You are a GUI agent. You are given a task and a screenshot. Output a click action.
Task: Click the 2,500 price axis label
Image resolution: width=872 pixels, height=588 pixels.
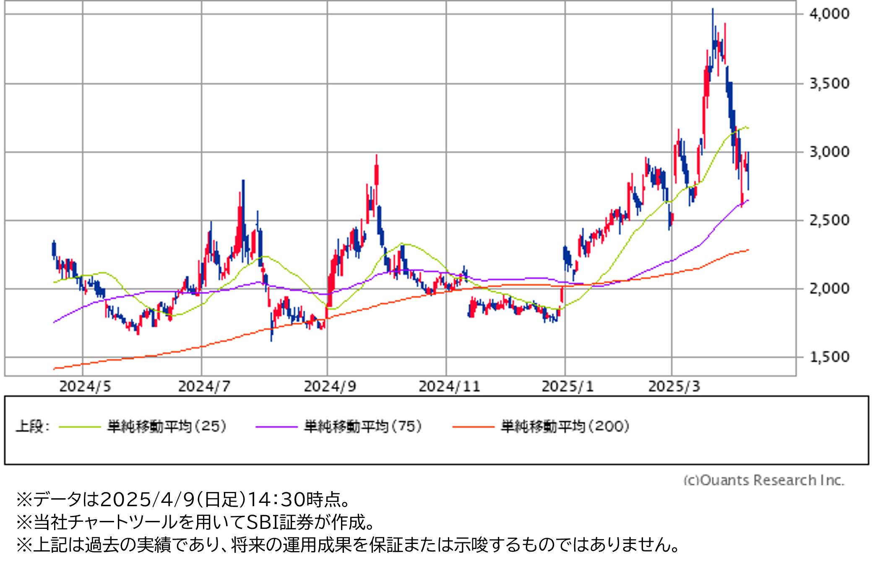point(829,221)
